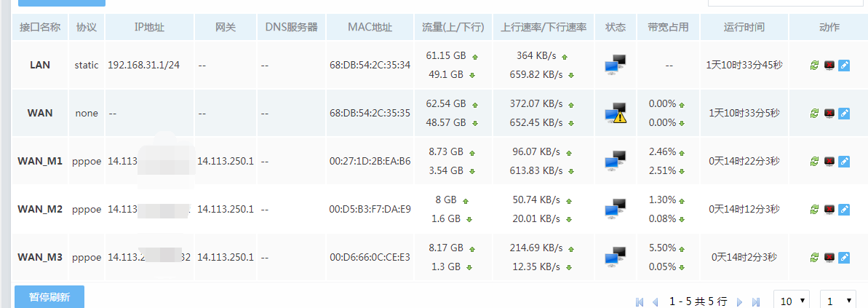This screenshot has width=868, height=308.
Task: Click the IP地址 column header
Action: click(x=149, y=27)
